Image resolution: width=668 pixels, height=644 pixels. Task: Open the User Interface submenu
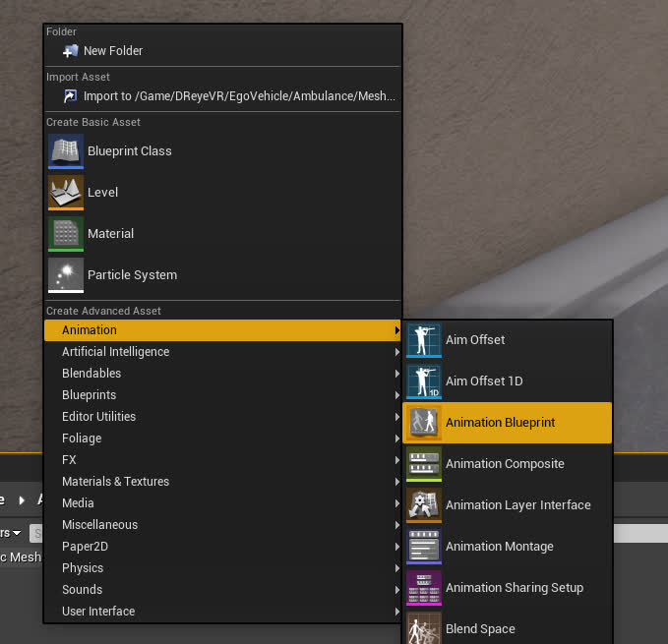point(98,612)
